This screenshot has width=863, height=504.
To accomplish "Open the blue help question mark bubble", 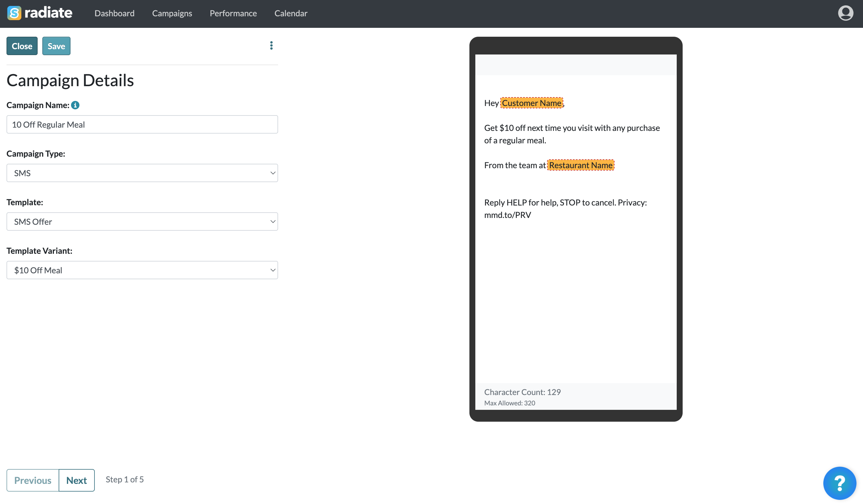I will [839, 483].
